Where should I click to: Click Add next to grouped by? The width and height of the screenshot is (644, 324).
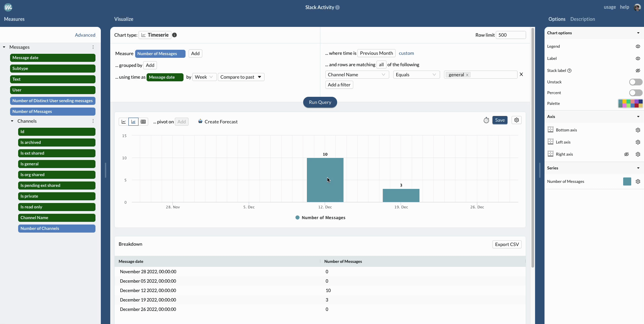coord(150,65)
